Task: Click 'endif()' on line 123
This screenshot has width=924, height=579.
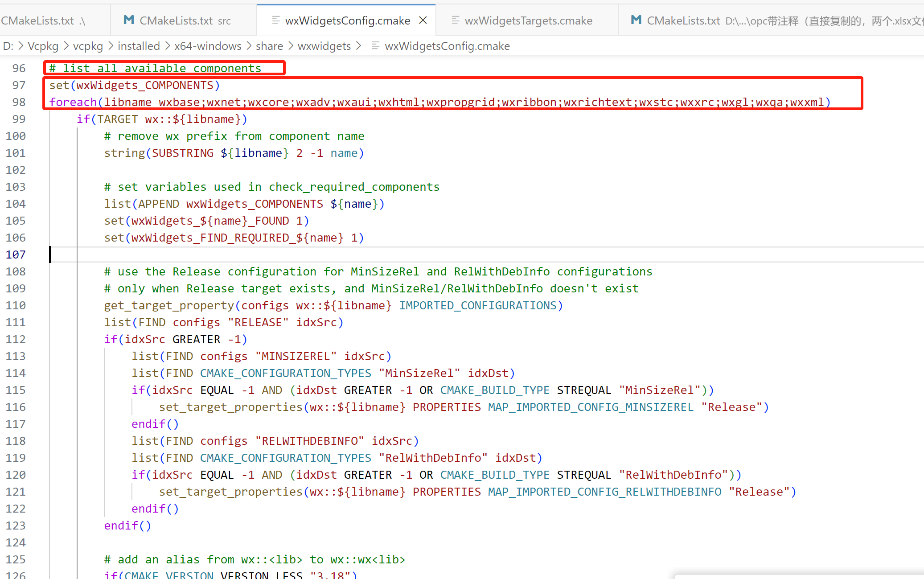Action: click(x=127, y=526)
